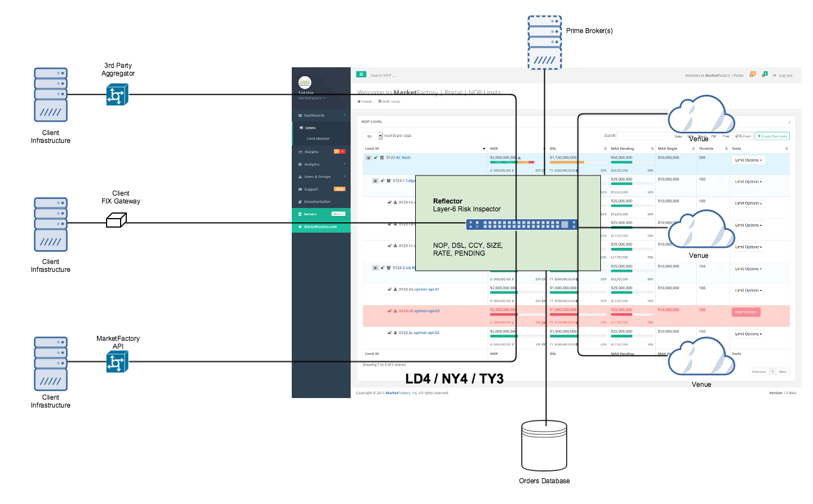The image size is (813, 504).
Task: Go to the Next page
Action: tap(783, 372)
